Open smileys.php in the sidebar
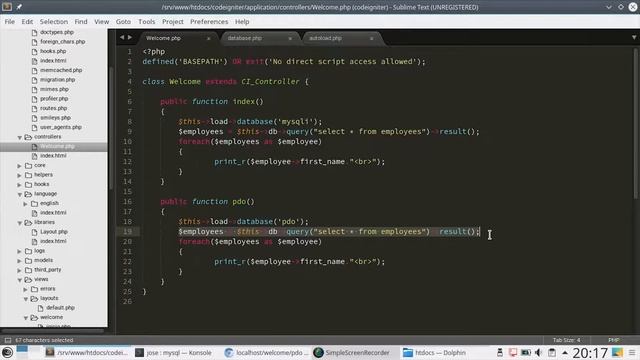 [x=56, y=118]
